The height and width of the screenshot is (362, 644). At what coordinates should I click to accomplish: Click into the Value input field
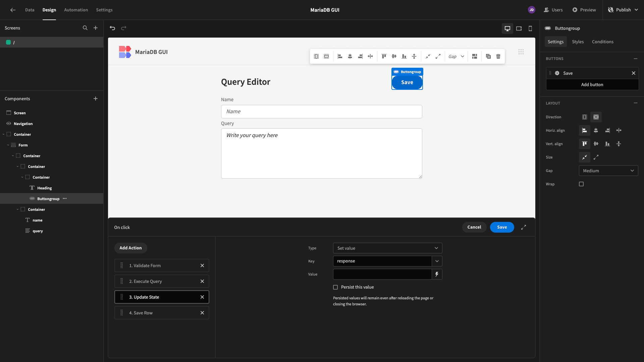pos(382,274)
